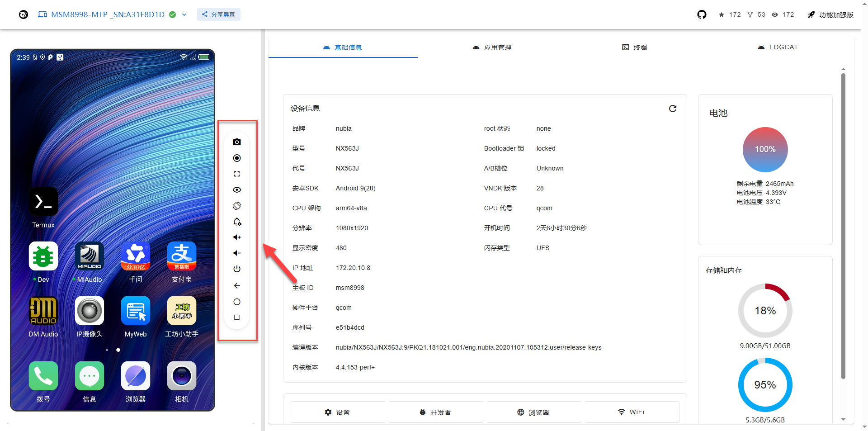Rotate the device screen

(x=237, y=206)
